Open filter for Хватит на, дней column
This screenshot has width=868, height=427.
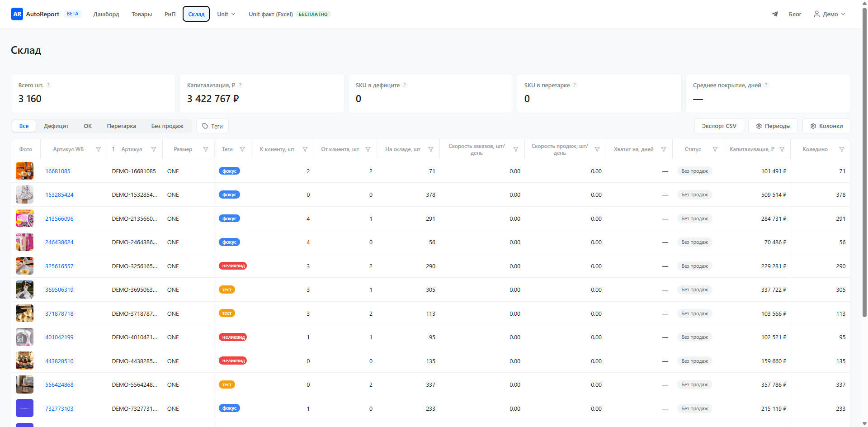(x=664, y=149)
